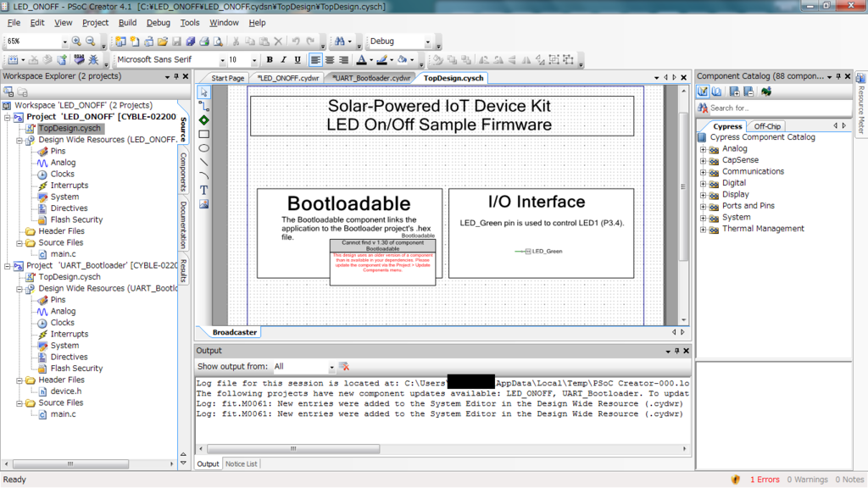This screenshot has height=488, width=868.
Task: Expand the Communications category in Component Catalog
Action: click(x=703, y=172)
